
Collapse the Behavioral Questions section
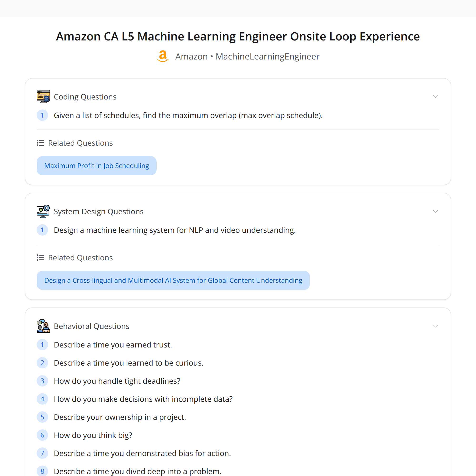(435, 326)
